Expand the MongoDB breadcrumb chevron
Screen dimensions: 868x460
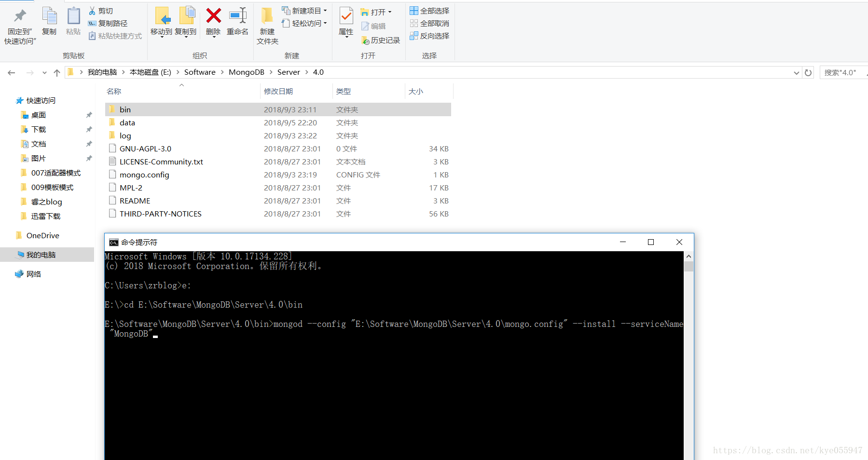(271, 72)
